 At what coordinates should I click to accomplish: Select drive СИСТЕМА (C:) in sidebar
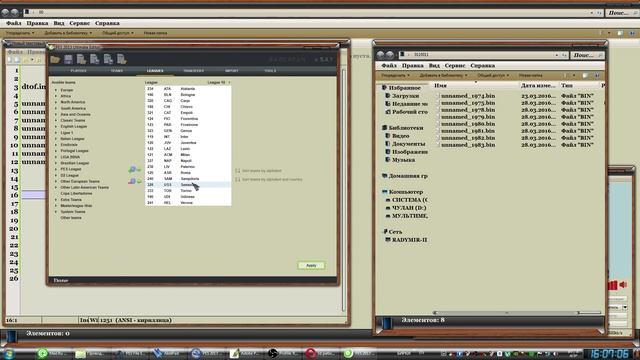click(x=406, y=200)
